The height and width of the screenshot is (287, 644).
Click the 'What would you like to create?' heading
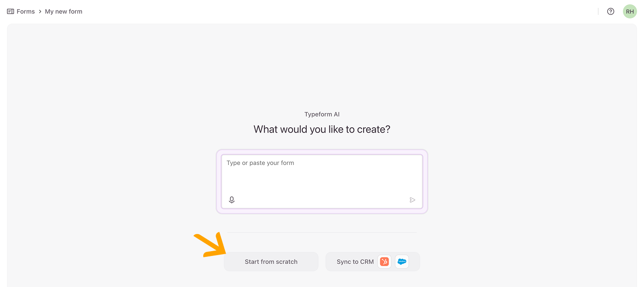322,129
